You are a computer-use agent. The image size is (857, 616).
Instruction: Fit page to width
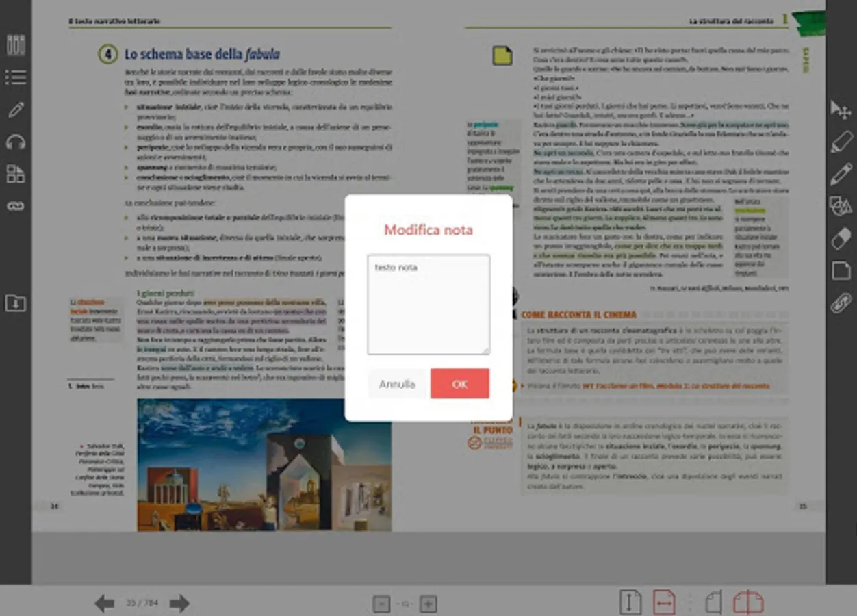click(x=664, y=602)
